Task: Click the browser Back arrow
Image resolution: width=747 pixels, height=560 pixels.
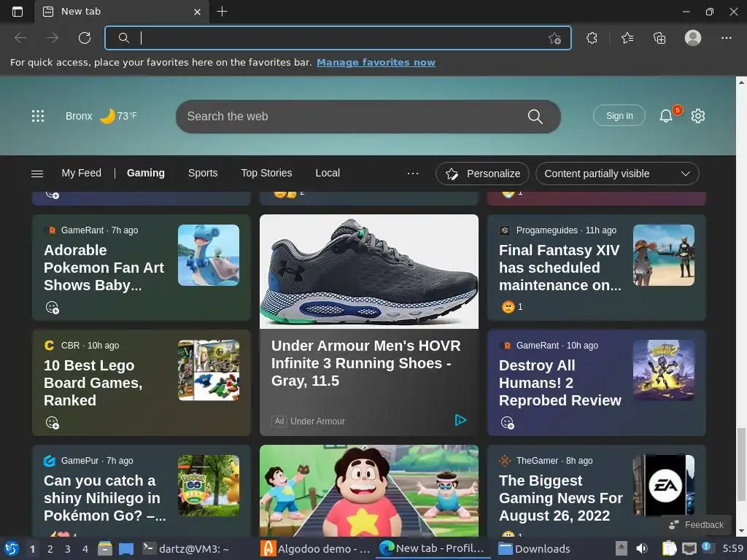Action: (20, 38)
